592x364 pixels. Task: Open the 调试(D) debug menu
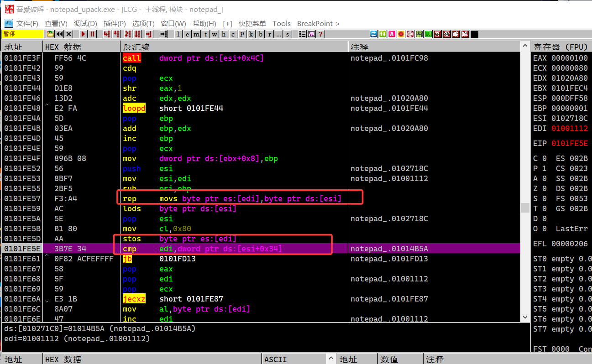coord(85,24)
